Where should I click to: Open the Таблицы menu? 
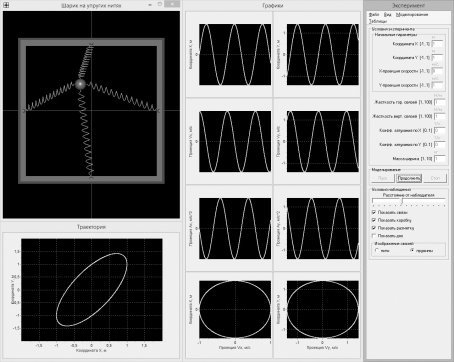[x=378, y=21]
